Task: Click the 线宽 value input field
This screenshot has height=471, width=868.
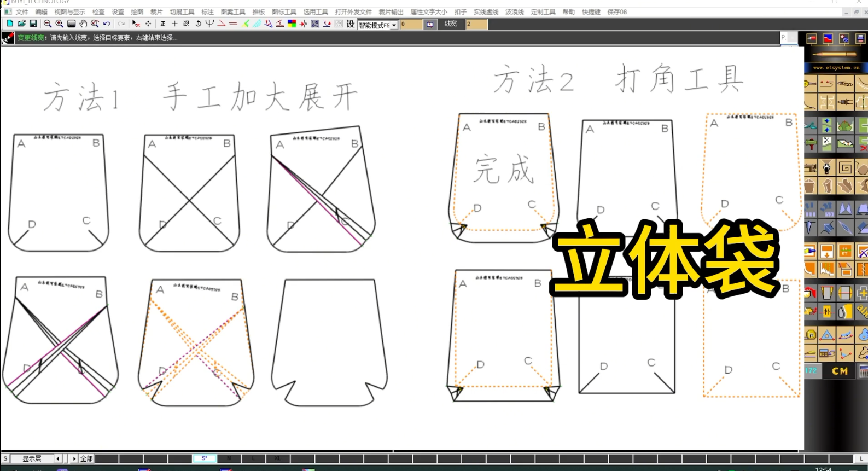Action: coord(476,24)
